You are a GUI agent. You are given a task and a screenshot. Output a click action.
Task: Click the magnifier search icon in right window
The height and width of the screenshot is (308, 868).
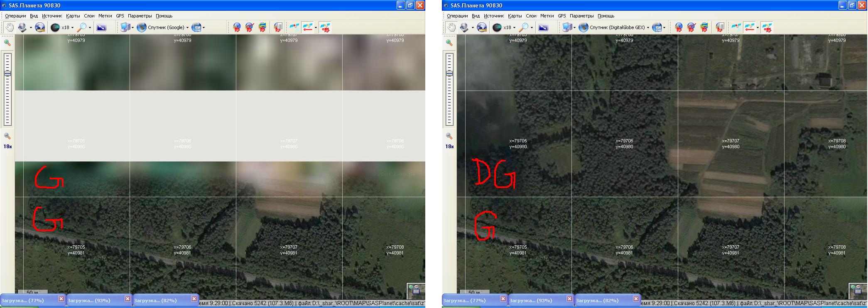[x=524, y=27]
